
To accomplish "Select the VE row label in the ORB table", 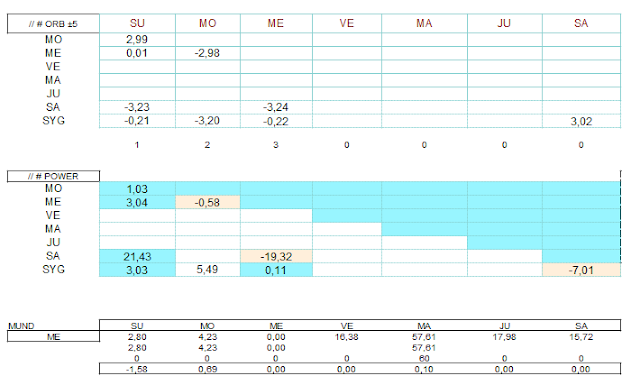I will click(x=53, y=67).
